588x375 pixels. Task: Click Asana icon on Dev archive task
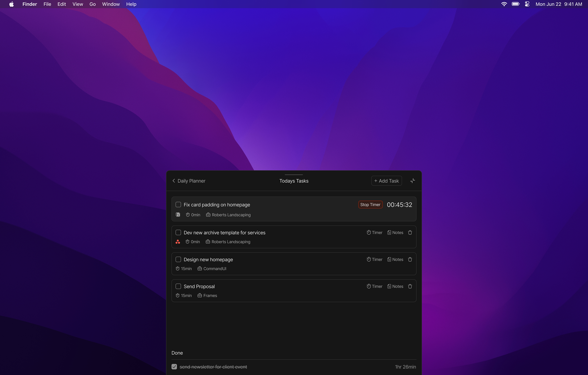(x=178, y=242)
